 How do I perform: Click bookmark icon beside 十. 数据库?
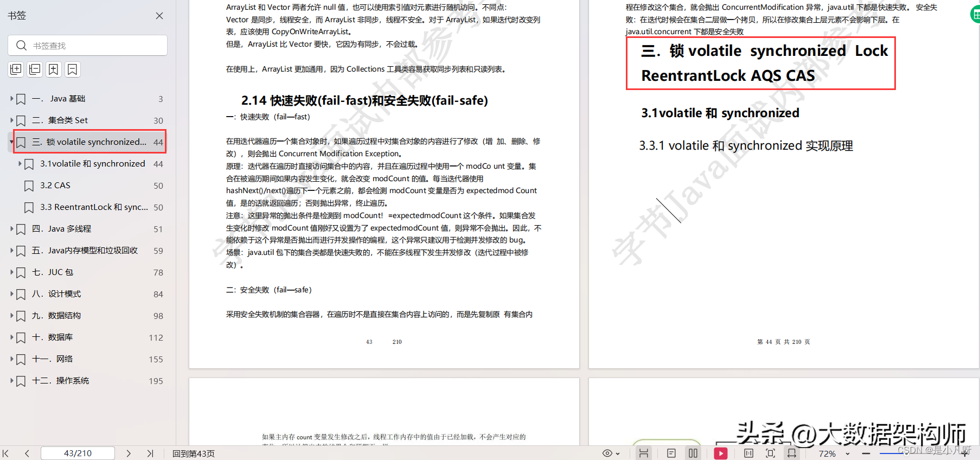[x=21, y=337]
